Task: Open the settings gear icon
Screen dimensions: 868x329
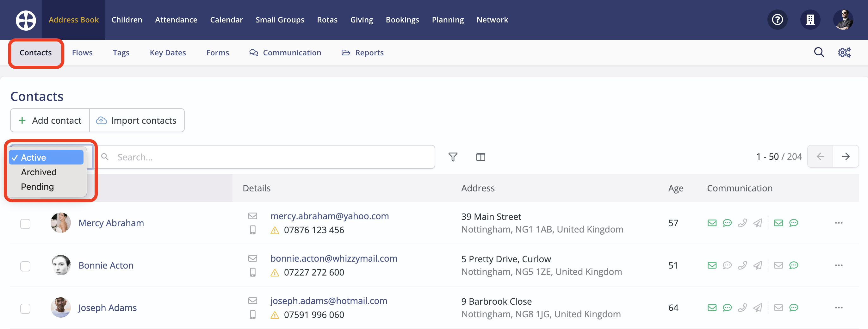Action: point(844,52)
